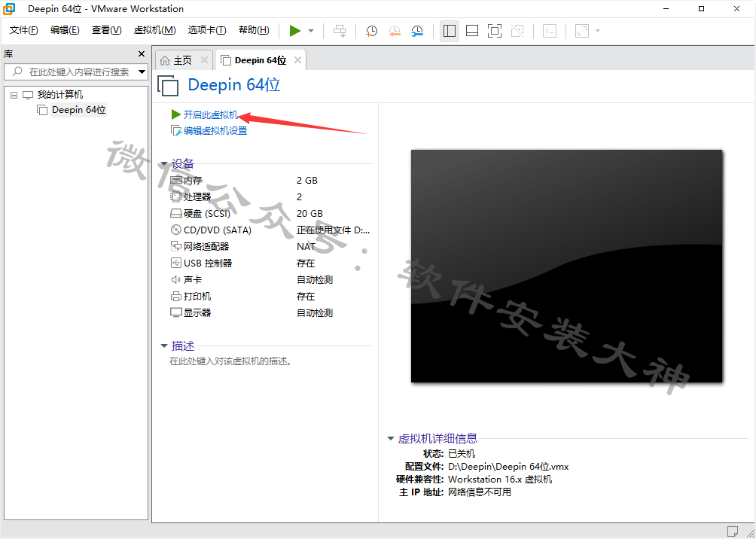Close the 主页 tab
756x539 pixels.
click(x=204, y=60)
